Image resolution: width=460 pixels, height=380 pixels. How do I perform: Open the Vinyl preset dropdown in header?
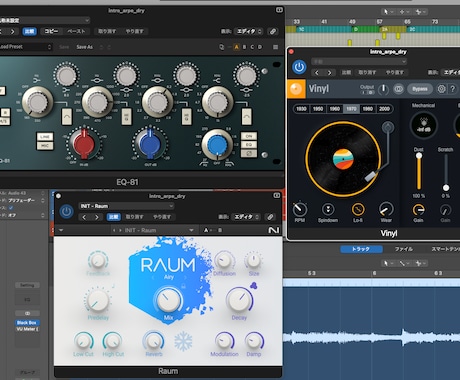click(359, 62)
